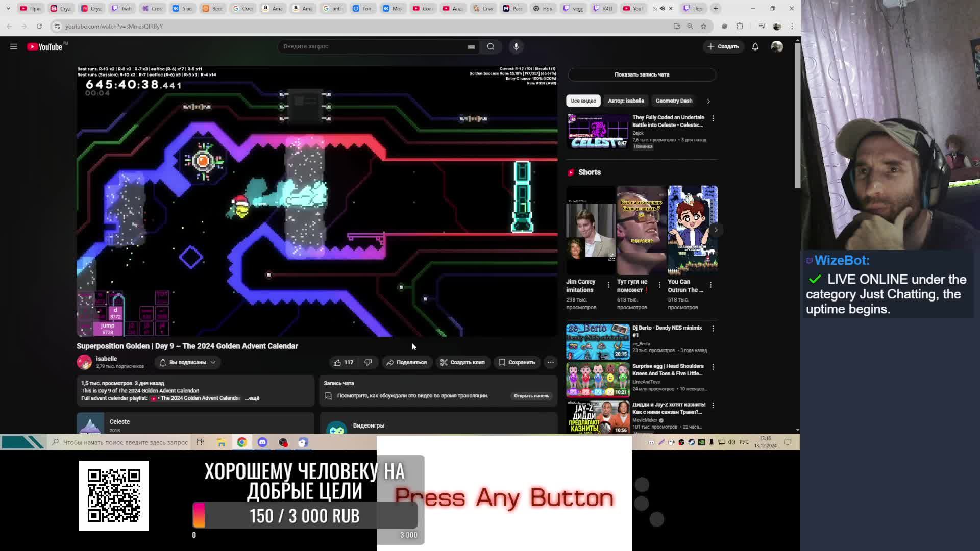Click 'Показать запись чата' button
980x551 pixels.
pos(642,74)
